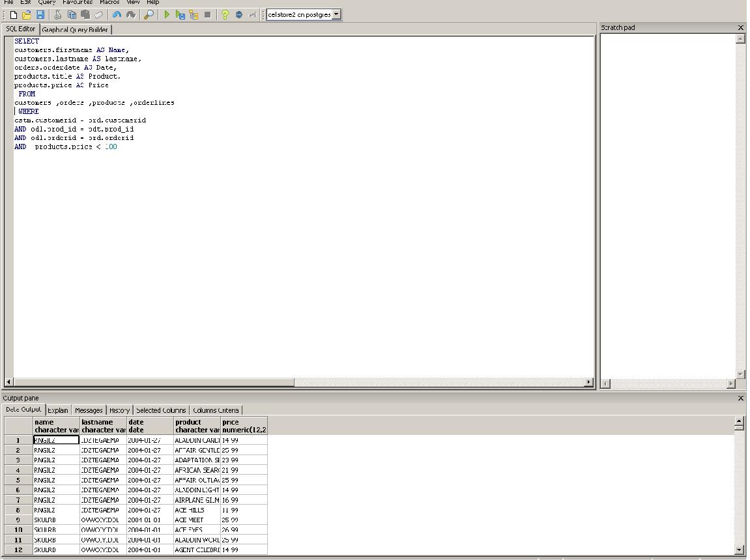Cut selected text with scissors icon
This screenshot has height=560, width=750.
point(58,15)
